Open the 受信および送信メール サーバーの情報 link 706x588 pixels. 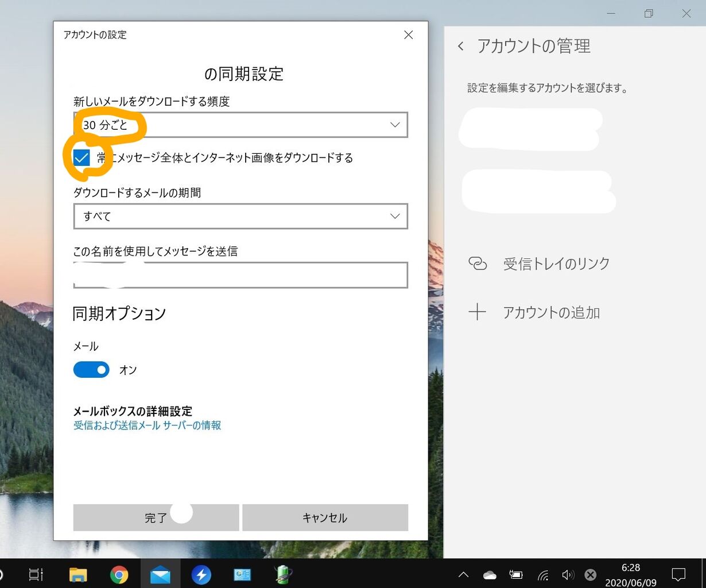coord(146,426)
